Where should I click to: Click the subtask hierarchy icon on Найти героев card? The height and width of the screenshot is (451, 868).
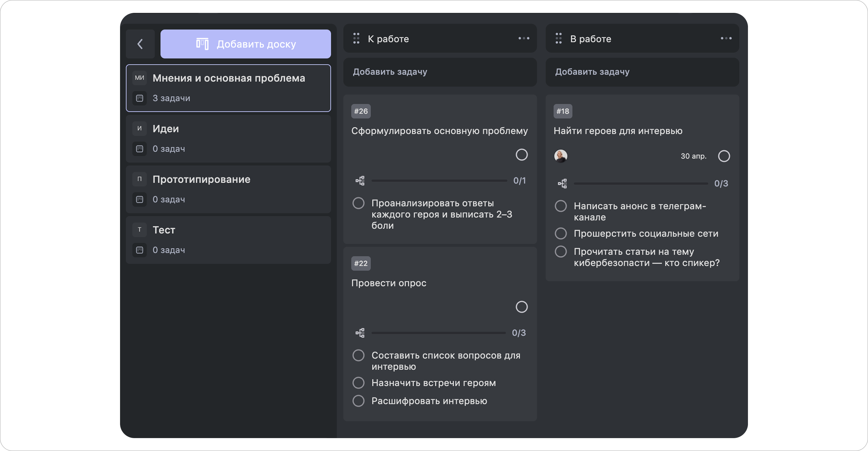coord(563,183)
